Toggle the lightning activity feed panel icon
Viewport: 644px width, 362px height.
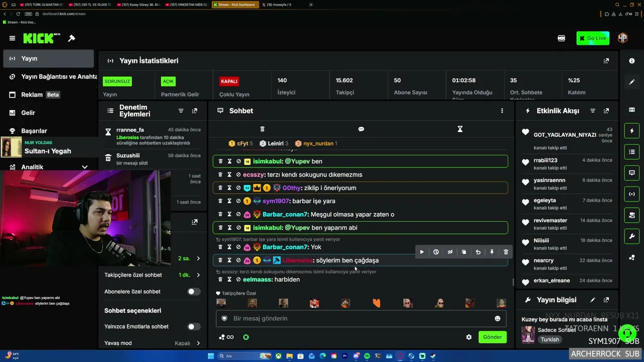coord(632,131)
